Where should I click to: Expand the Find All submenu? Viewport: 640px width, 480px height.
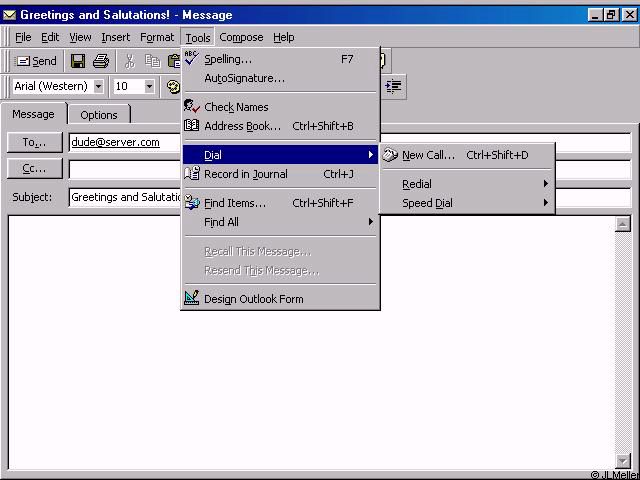(280, 222)
